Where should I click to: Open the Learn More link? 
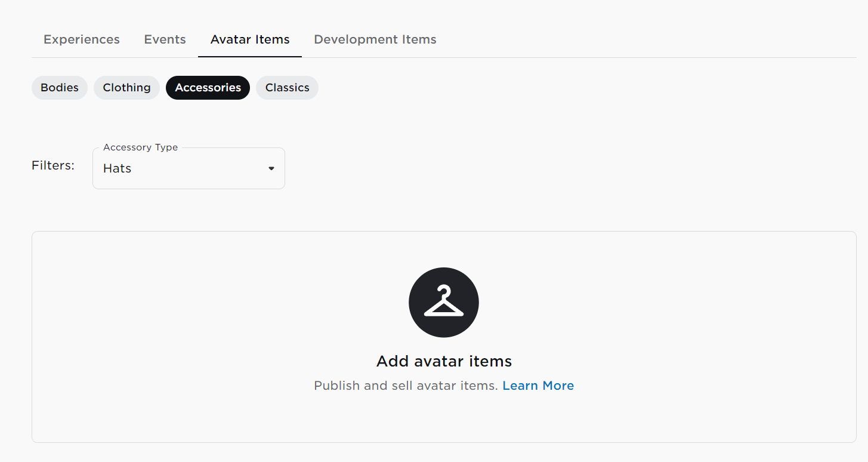(538, 386)
